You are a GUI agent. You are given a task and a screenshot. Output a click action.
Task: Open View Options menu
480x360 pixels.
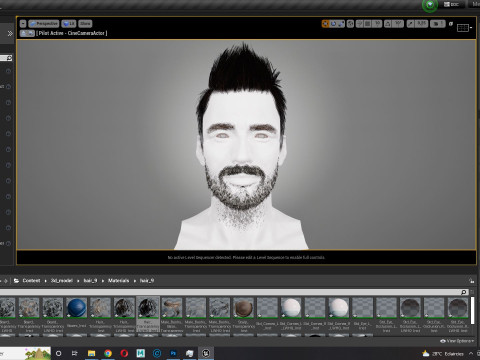coord(457,341)
